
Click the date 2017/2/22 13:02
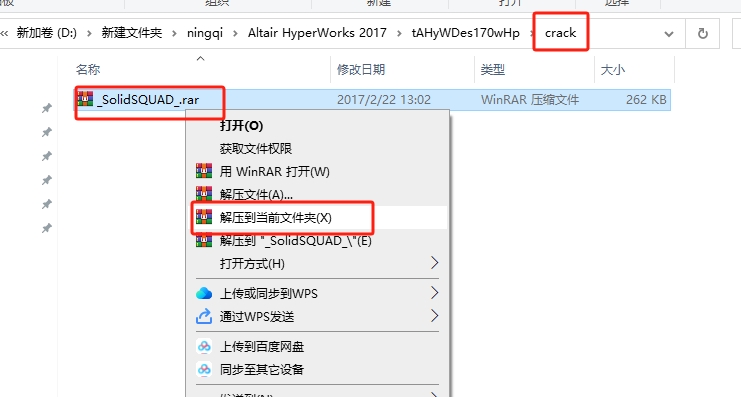tap(384, 100)
